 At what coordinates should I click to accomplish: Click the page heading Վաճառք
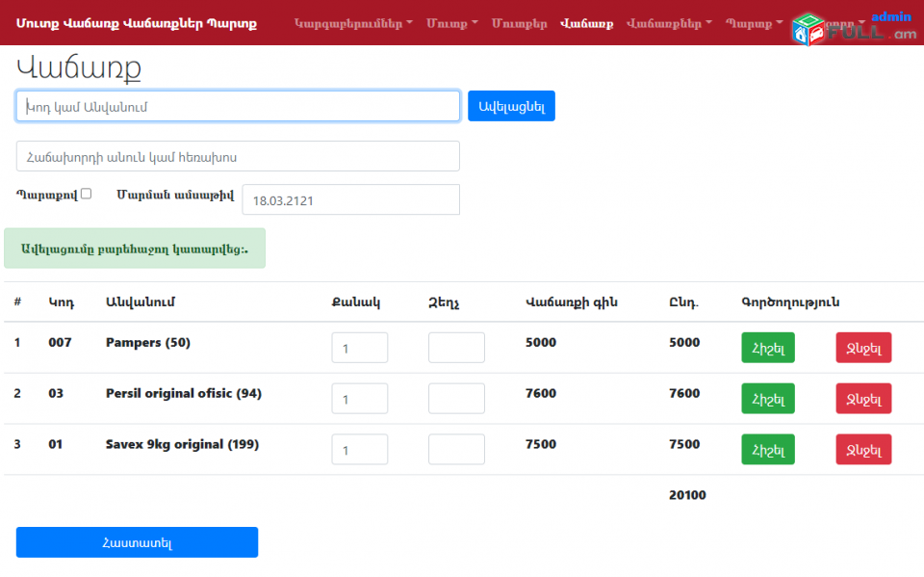click(x=79, y=67)
